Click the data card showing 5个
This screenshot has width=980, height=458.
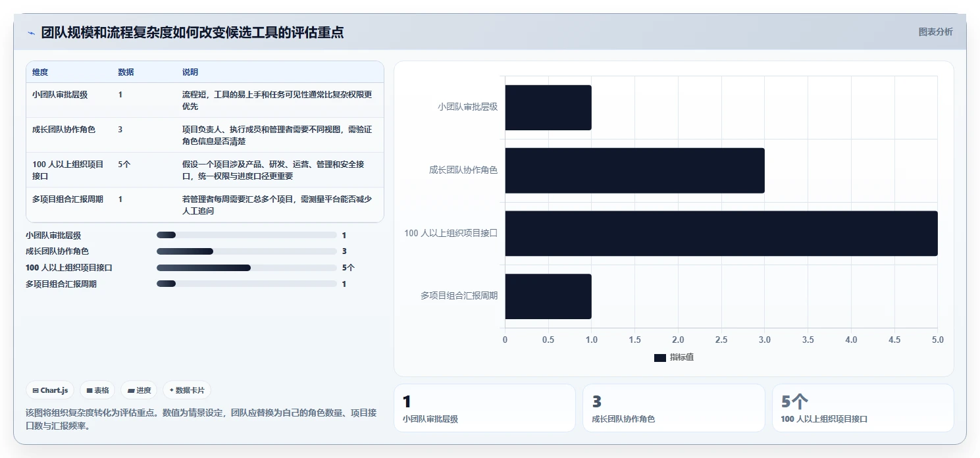(863, 408)
